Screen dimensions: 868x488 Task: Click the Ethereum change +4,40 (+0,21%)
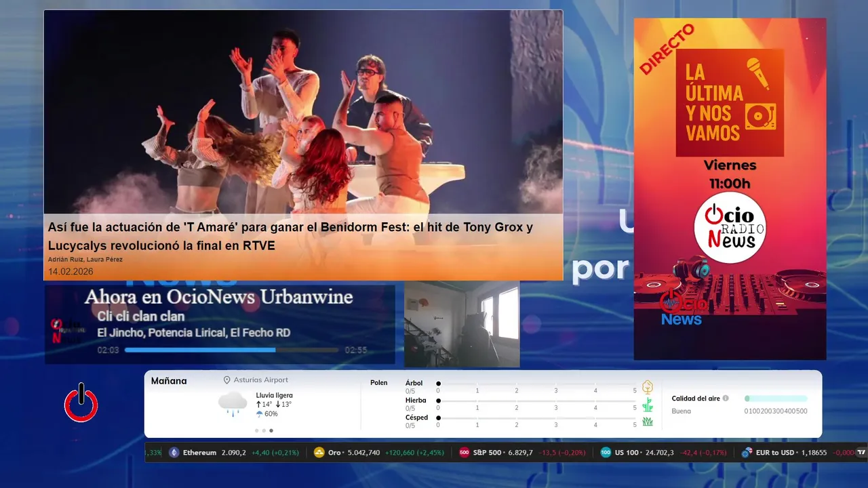[275, 452]
